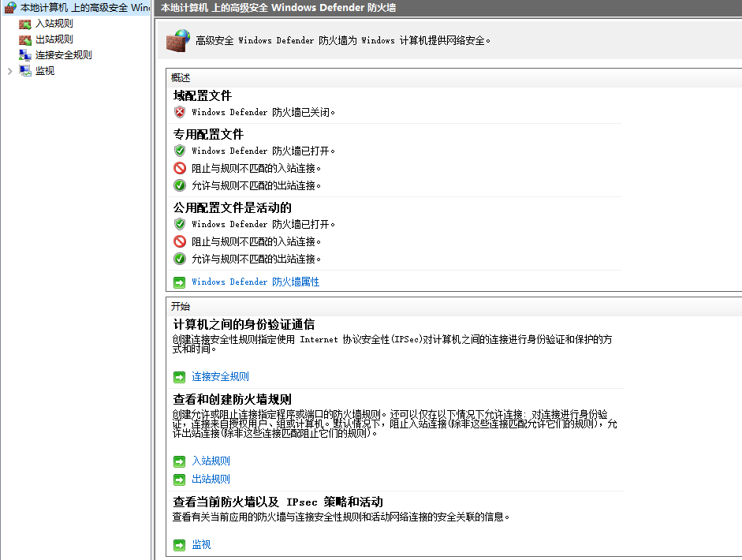Open 连接安全规则 in the left tree
Screen dimensions: 742x560
click(x=63, y=55)
